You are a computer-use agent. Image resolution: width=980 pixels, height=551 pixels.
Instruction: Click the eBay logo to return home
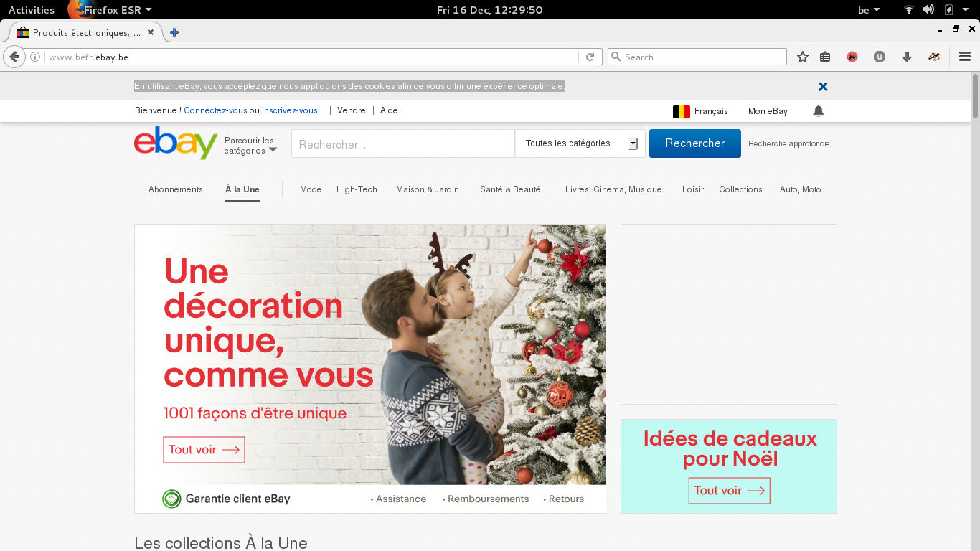[174, 143]
